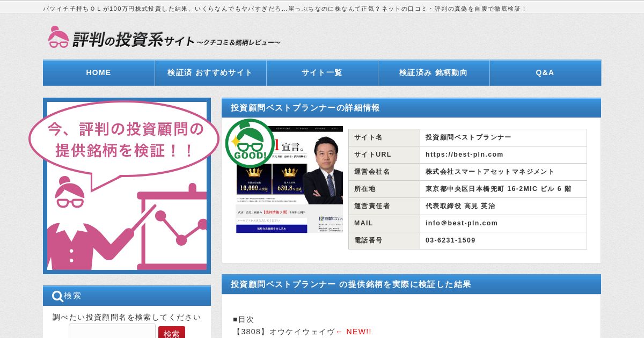Open 検証済み 銘柄動向 menu item

click(x=434, y=73)
